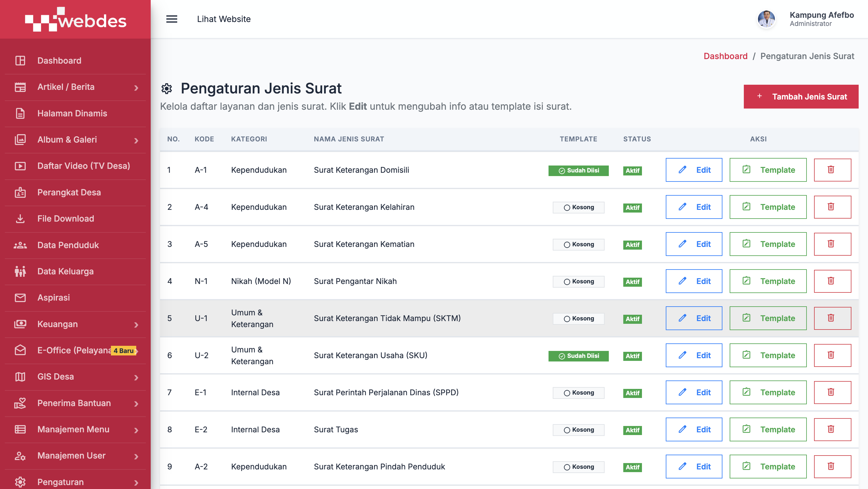Follow the Dashboard breadcrumb link

click(725, 56)
